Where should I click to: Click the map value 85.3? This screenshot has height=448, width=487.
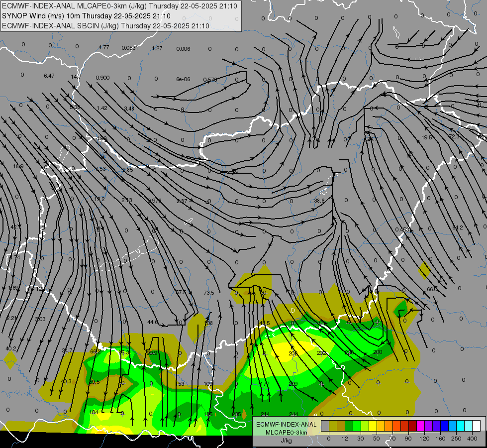tap(123, 352)
